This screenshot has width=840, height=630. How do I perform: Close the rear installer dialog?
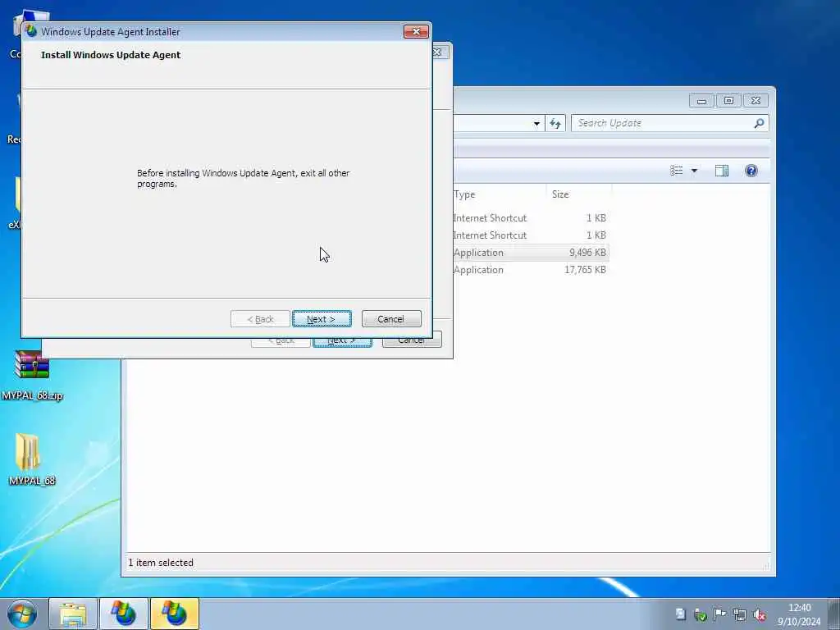[438, 52]
